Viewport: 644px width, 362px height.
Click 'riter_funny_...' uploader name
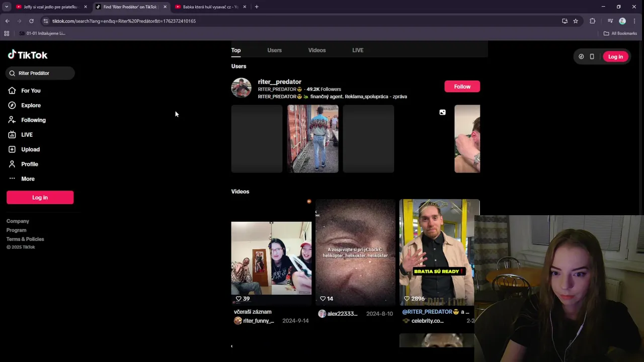click(x=259, y=321)
